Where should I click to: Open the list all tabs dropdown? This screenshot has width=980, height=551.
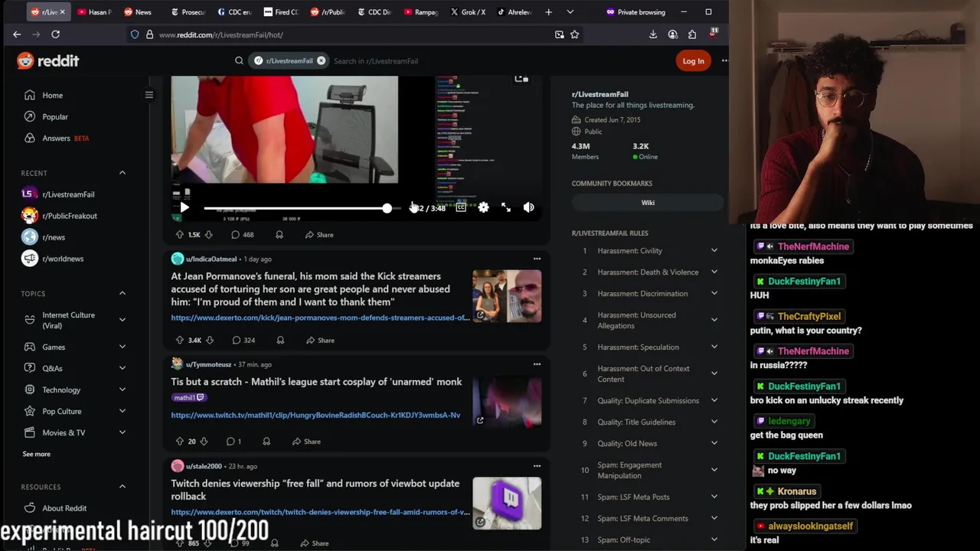[x=570, y=12]
